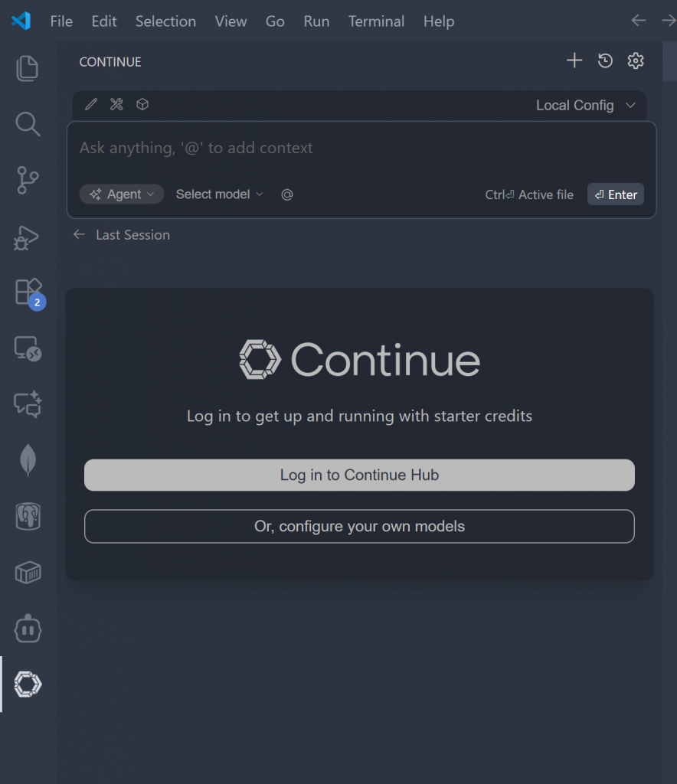Open MongoDB leaf icon in sidebar
Viewport: 677px width, 784px height.
pos(28,460)
